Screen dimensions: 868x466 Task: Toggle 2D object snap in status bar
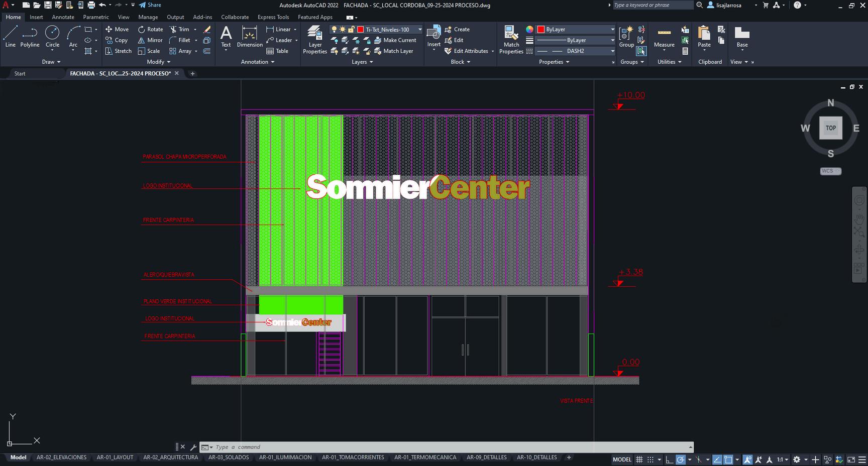point(728,459)
